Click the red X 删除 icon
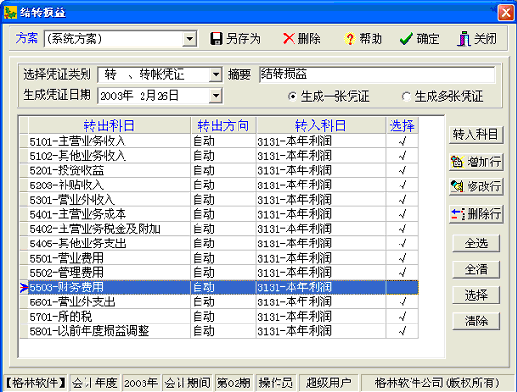517x392 pixels. click(289, 39)
